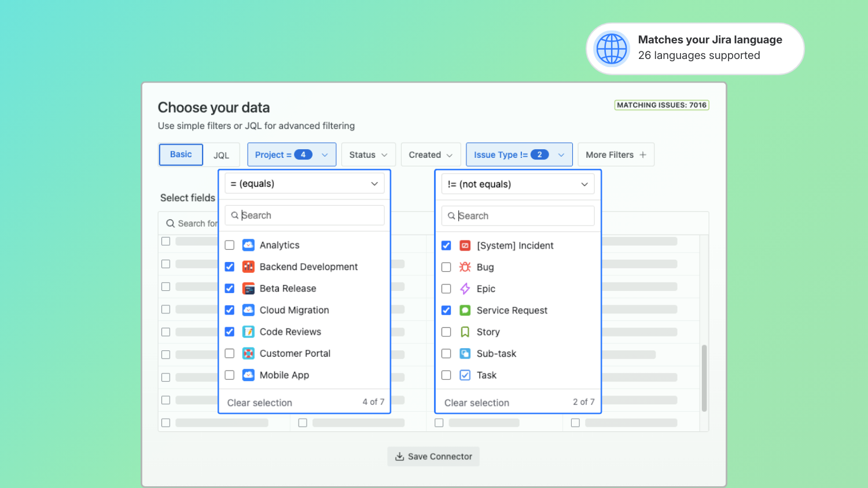Uncheck the Cloud Migration checkbox
Image resolution: width=868 pixels, height=488 pixels.
pyautogui.click(x=230, y=310)
